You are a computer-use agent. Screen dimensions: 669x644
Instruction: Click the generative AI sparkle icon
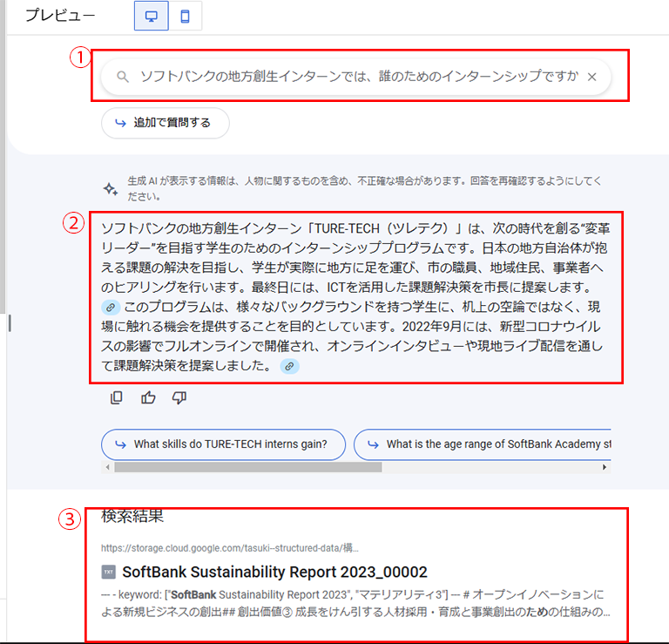tap(111, 188)
